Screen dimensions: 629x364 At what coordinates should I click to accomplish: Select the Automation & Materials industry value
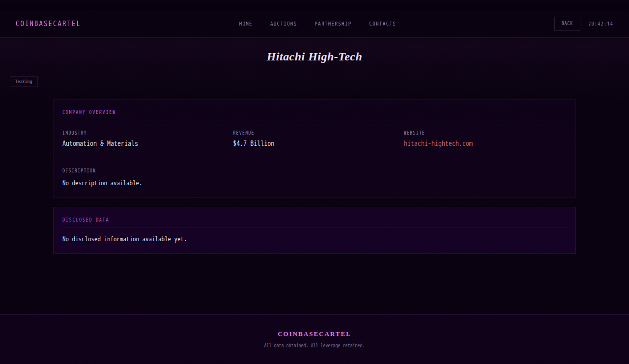[x=100, y=143]
